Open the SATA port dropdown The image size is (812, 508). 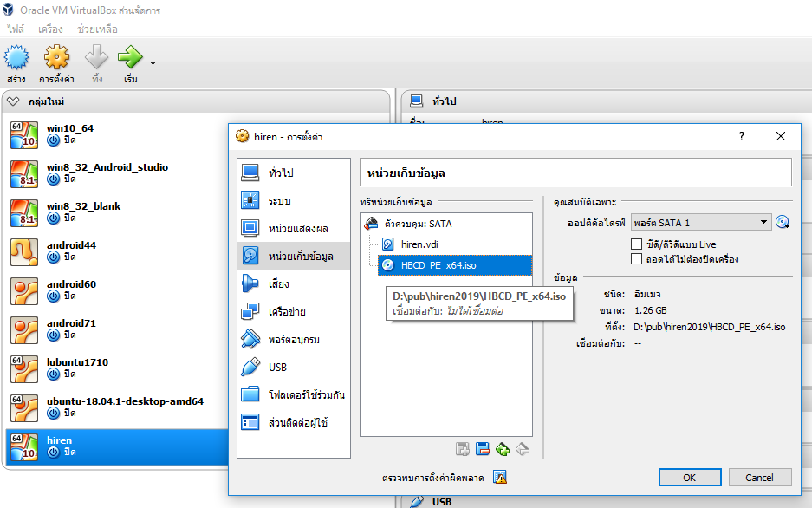point(701,223)
